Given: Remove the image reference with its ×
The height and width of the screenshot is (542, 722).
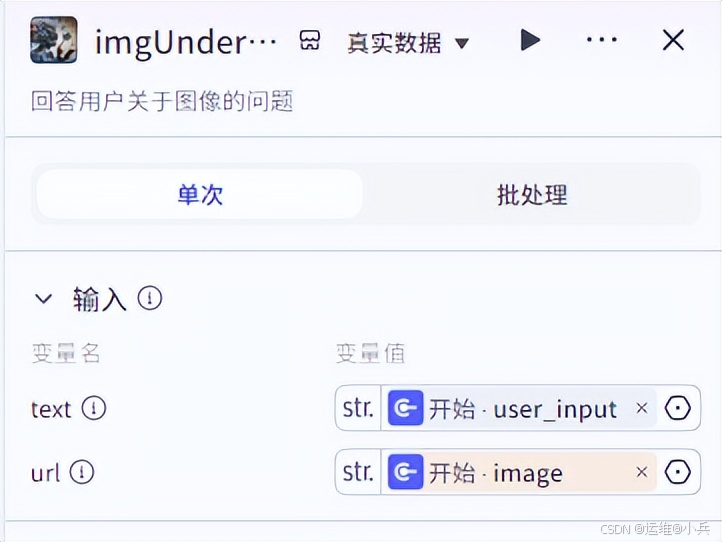Looking at the screenshot, I should (x=642, y=472).
